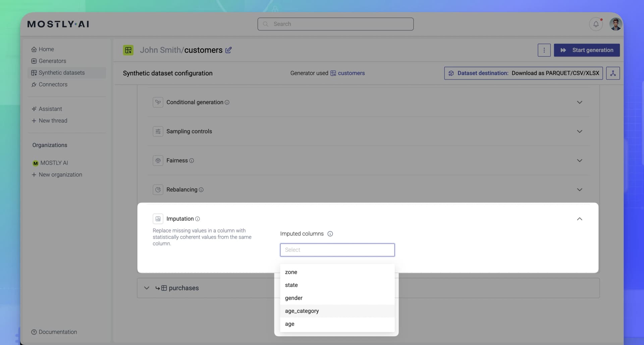This screenshot has height=345, width=644.
Task: Open Connectors from the sidebar
Action: pos(53,84)
